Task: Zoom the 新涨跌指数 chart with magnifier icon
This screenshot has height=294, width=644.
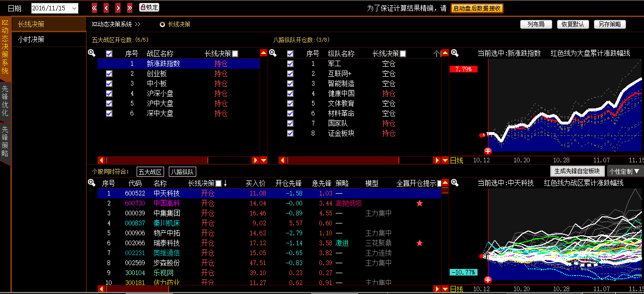Action: (454, 53)
